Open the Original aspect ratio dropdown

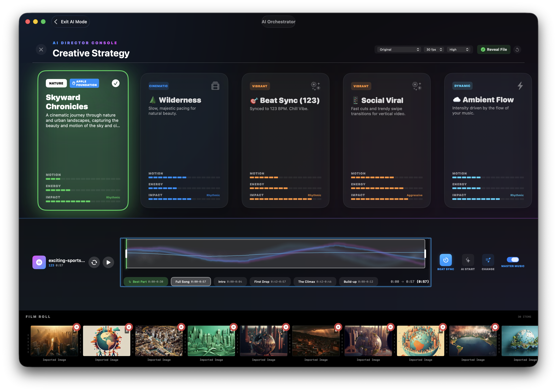tap(399, 49)
